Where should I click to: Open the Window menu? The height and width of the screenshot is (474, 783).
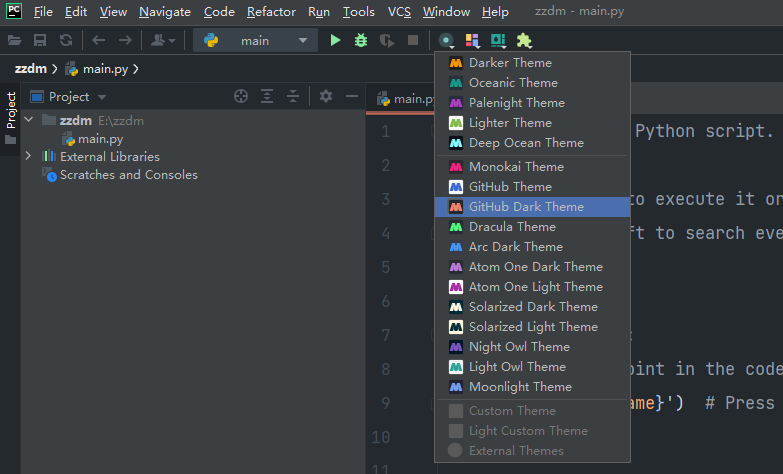coord(446,11)
